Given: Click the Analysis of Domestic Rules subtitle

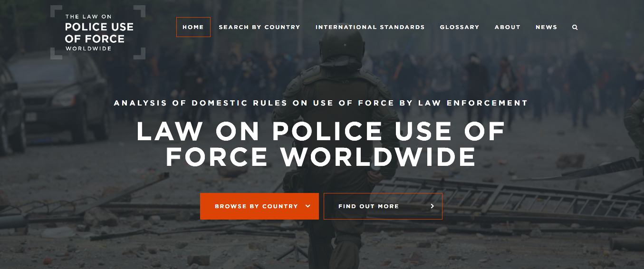Looking at the screenshot, I should point(321,103).
